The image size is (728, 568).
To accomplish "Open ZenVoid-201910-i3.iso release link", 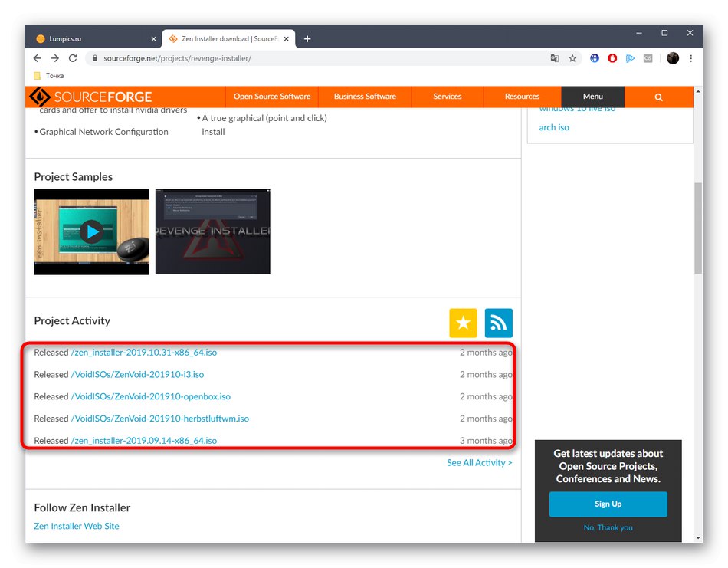I will (137, 374).
